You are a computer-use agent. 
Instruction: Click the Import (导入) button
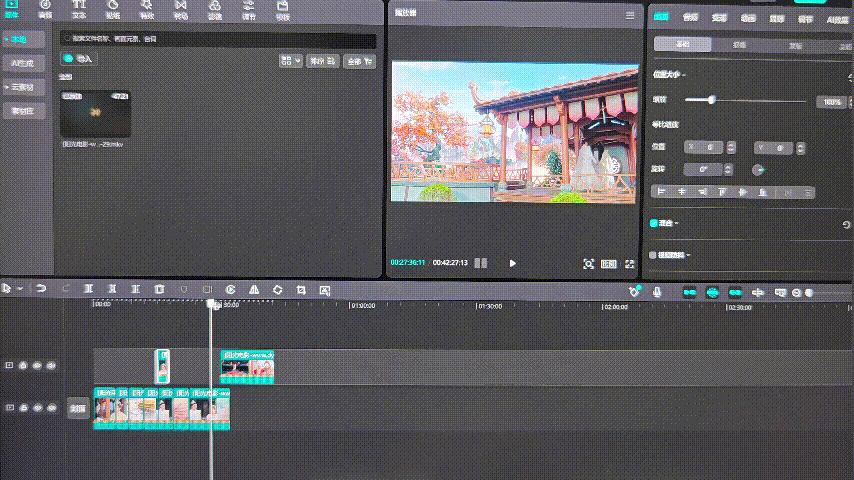tap(78, 58)
